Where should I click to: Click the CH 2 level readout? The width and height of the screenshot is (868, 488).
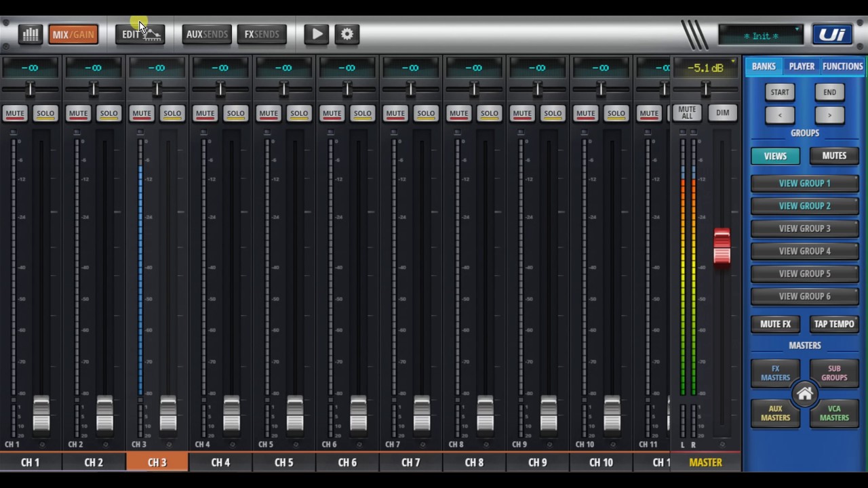coord(94,68)
